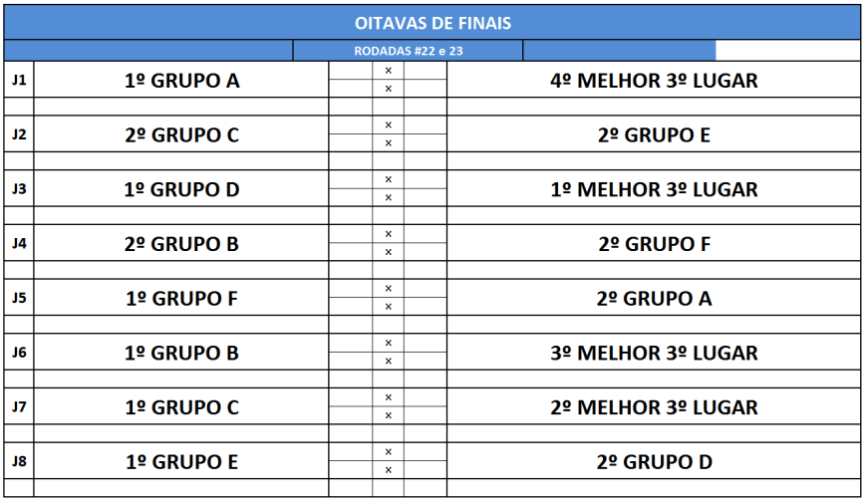This screenshot has height=504, width=866.
Task: Click the 2º MELHOR 3º LUGAR cell
Action: click(653, 407)
